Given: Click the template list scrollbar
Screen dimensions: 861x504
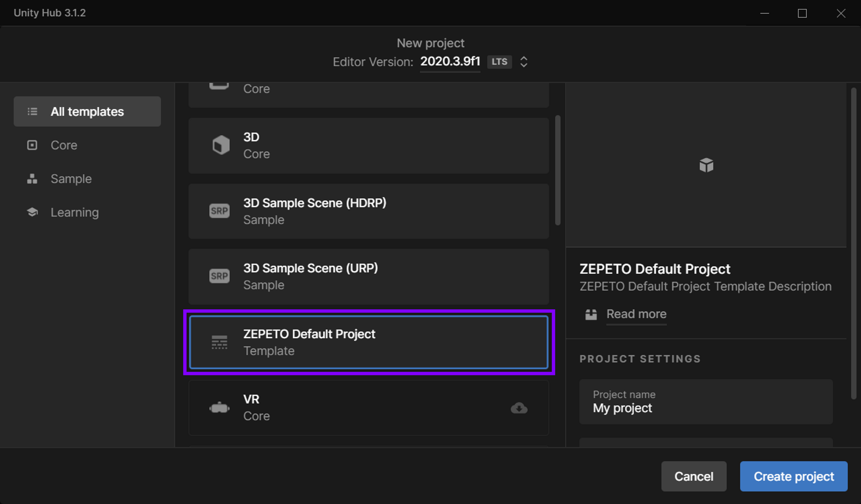Looking at the screenshot, I should point(558,170).
